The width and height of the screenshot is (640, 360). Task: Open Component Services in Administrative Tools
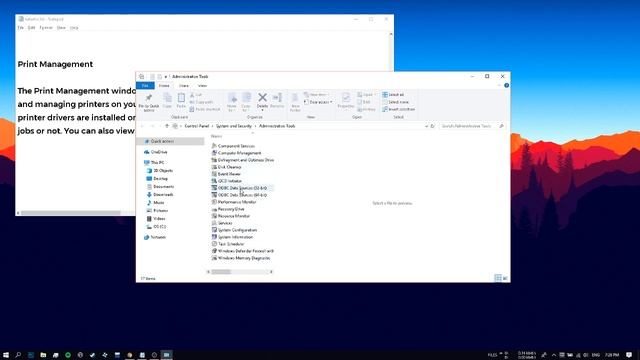(x=233, y=146)
